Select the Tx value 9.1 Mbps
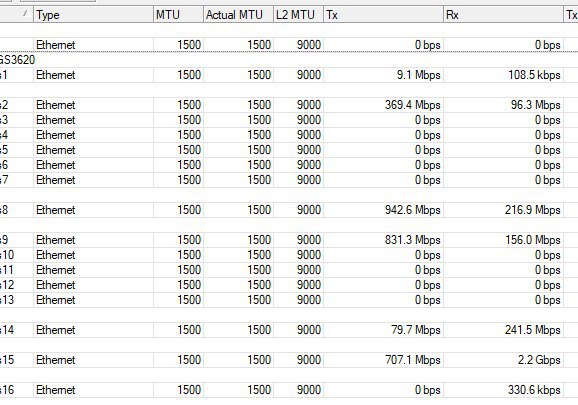This screenshot has width=578, height=405. [418, 75]
